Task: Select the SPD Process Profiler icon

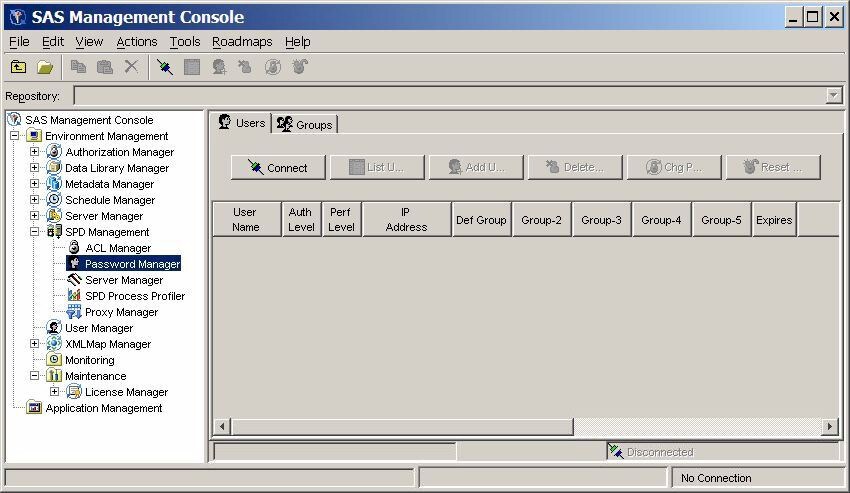Action: pyautogui.click(x=74, y=296)
